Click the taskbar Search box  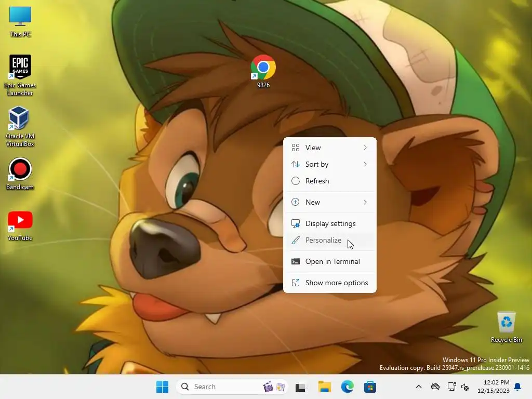tap(232, 387)
